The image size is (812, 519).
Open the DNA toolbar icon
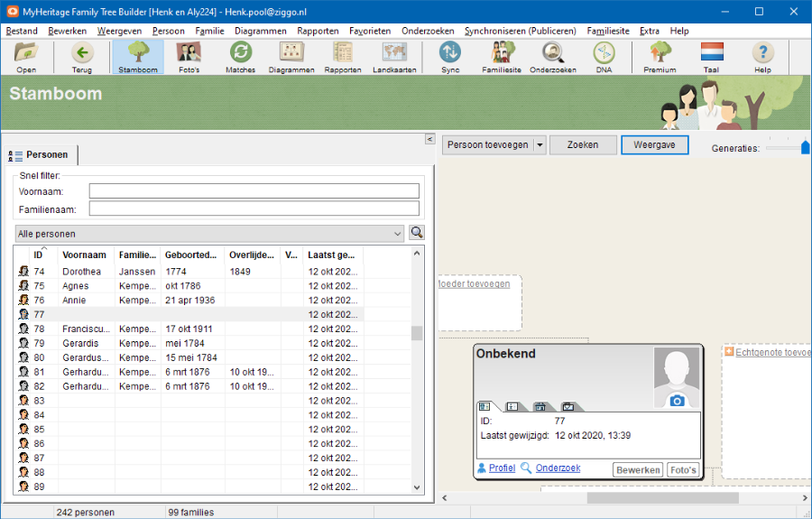[604, 57]
